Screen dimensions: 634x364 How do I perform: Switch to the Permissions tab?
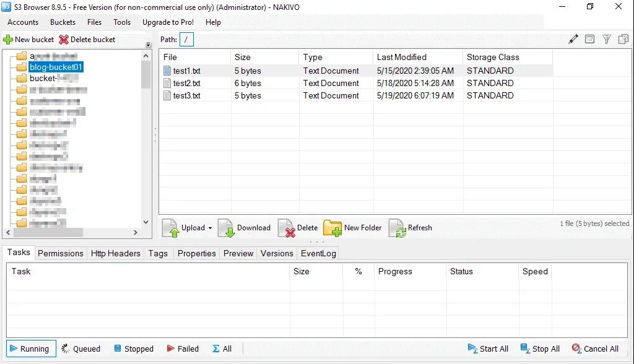[60, 254]
